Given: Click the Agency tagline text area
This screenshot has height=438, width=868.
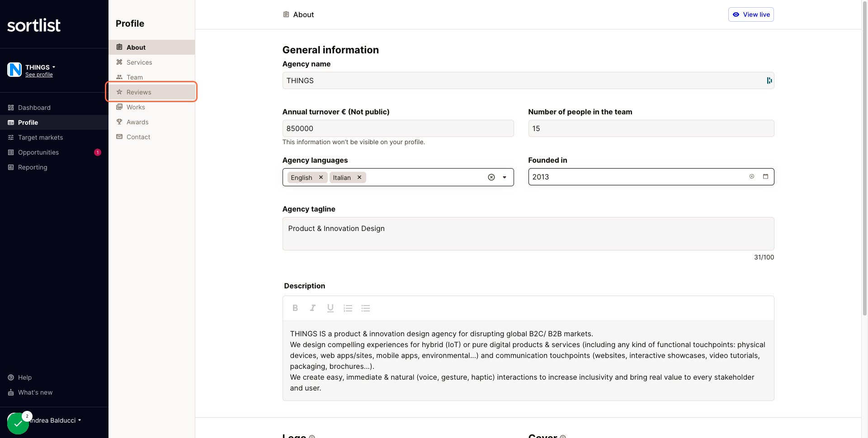Looking at the screenshot, I should pos(528,234).
